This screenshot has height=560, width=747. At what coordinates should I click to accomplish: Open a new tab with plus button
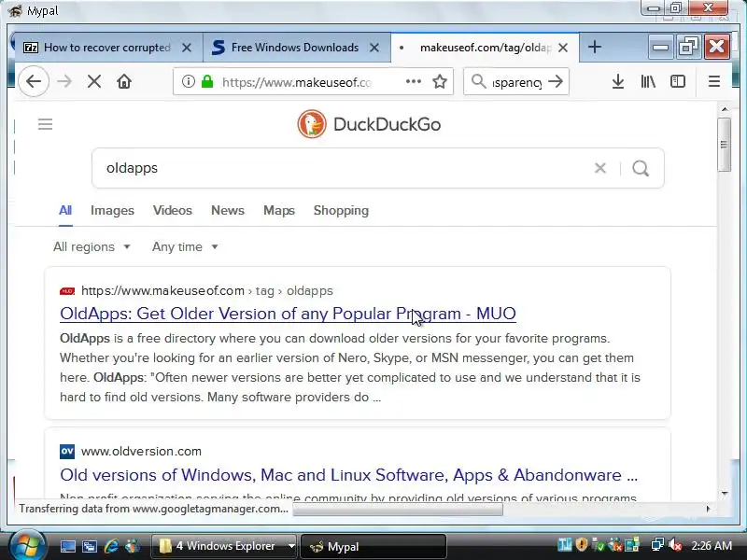pos(595,47)
